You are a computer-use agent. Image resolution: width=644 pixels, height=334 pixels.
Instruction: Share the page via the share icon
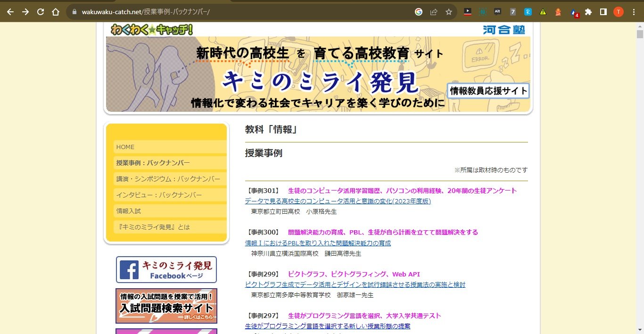pyautogui.click(x=433, y=11)
